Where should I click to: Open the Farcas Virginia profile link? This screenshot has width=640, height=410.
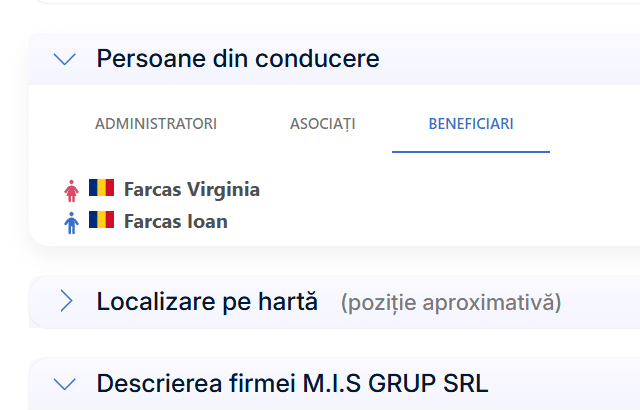191,189
